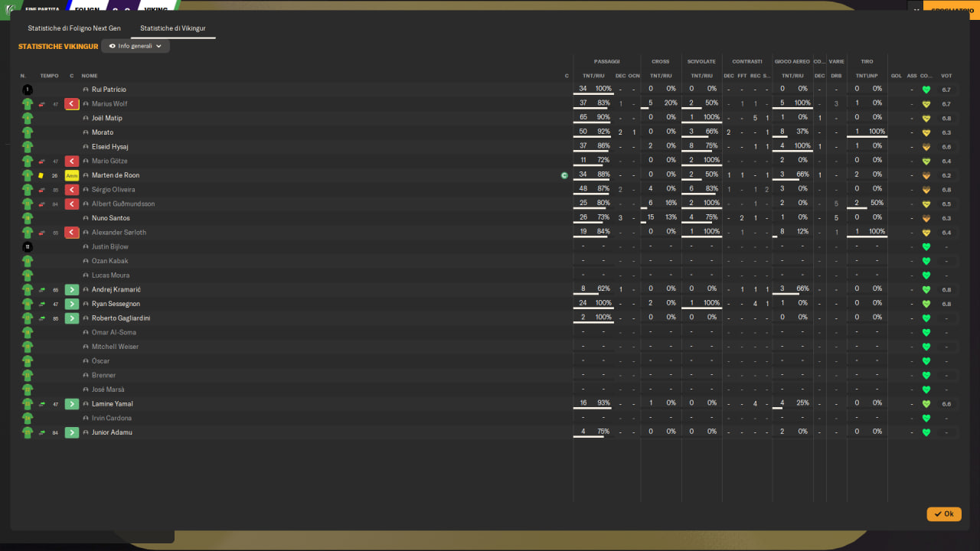Open Lamine Yamal's player profile
The width and height of the screenshot is (980, 551).
113,404
